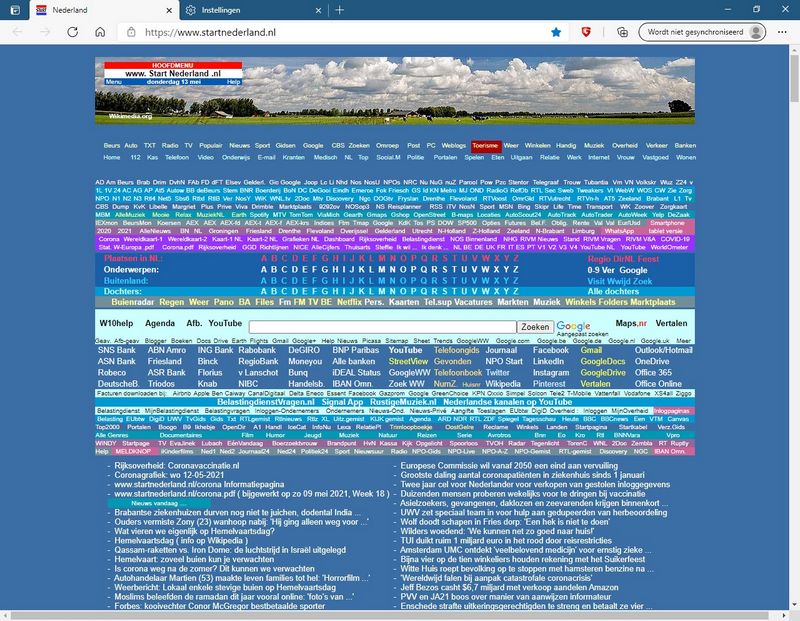Click letter A in Onderwerpen row

(264, 269)
